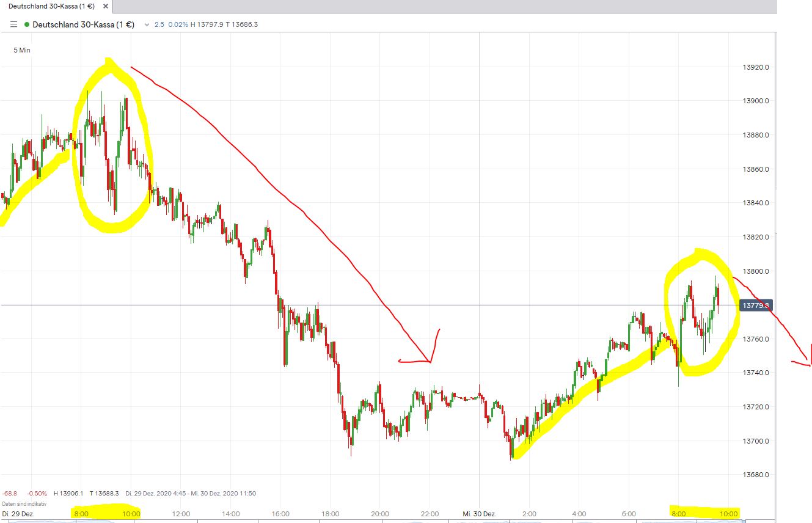The width and height of the screenshot is (812, 523).
Task: Click the current price label 13779.3
Action: [755, 305]
